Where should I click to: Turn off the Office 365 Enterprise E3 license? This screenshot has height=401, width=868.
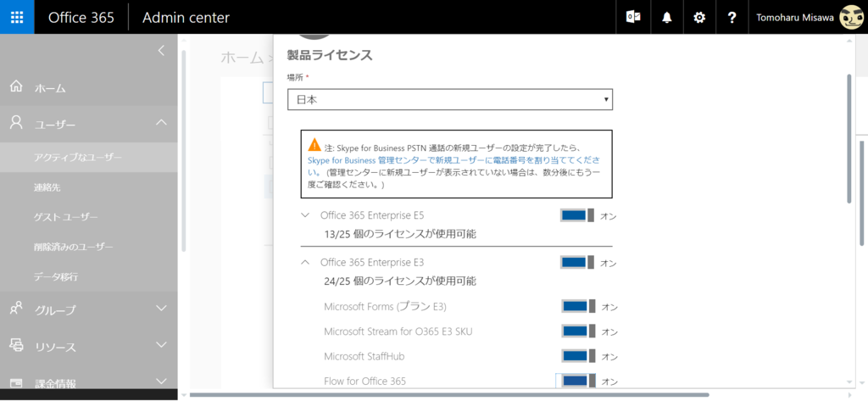click(576, 262)
